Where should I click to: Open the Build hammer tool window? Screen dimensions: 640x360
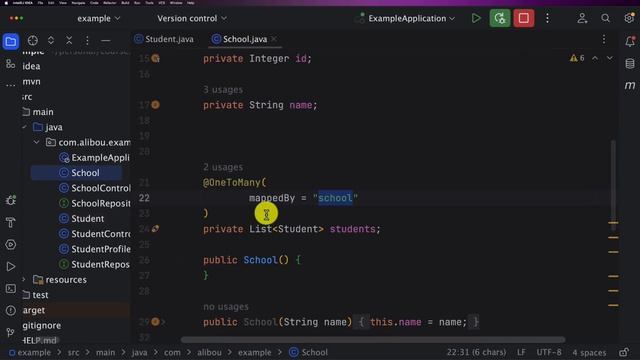11,222
